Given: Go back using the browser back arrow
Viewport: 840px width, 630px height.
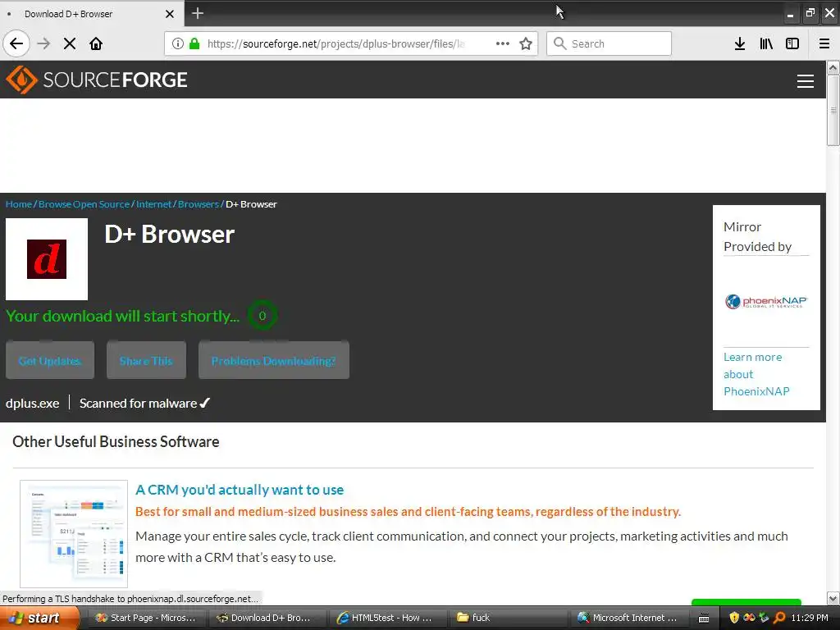Looking at the screenshot, I should point(16,43).
